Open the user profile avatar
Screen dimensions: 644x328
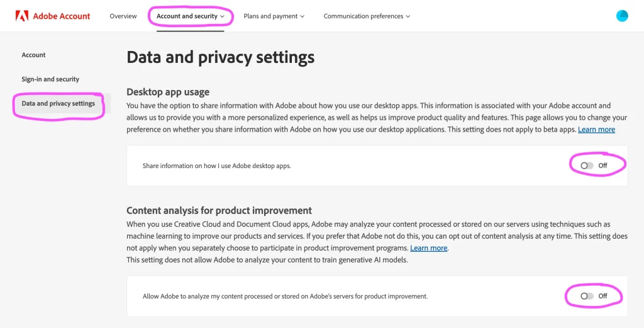(622, 16)
